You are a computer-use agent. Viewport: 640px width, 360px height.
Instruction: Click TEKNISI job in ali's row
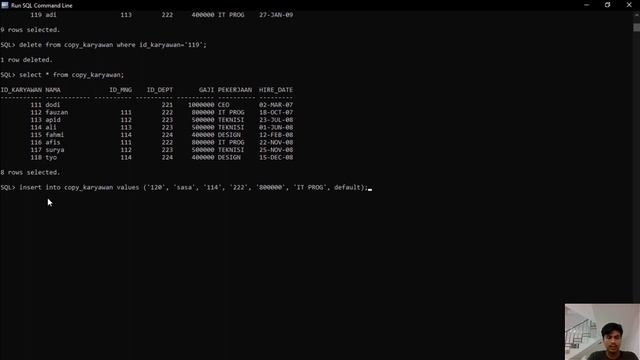coord(231,127)
